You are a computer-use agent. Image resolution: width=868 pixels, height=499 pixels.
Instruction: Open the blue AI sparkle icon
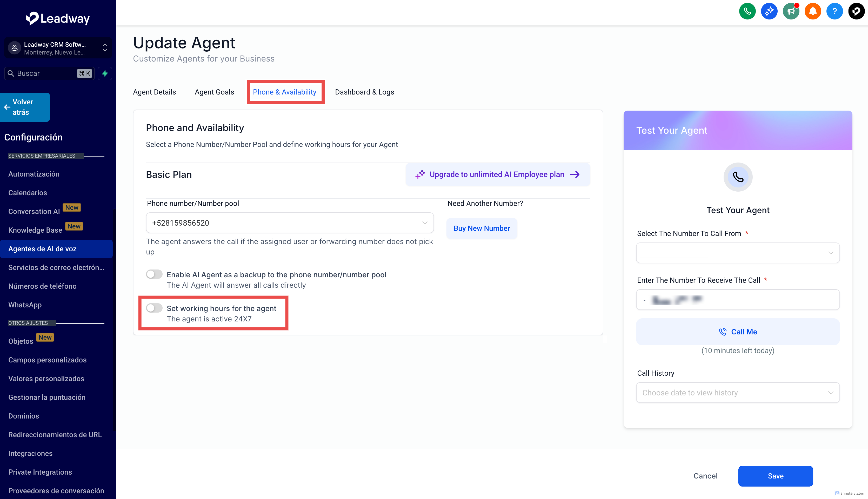(769, 12)
